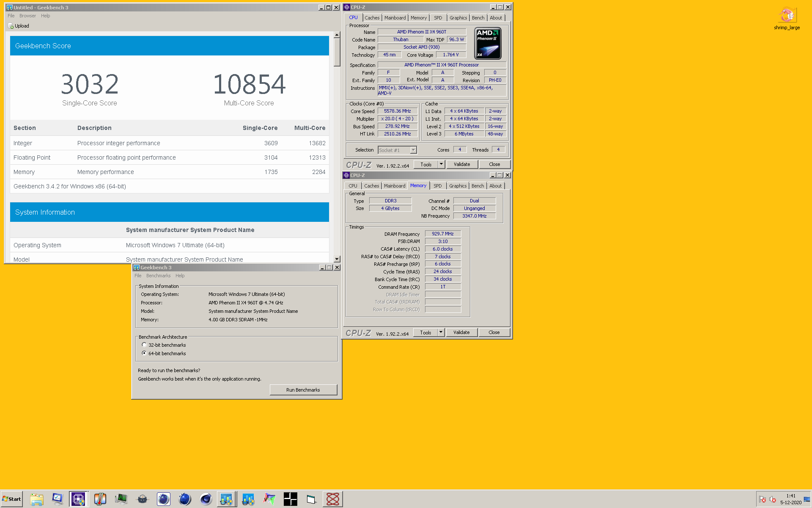812x508 pixels.
Task: Click scroll-down arrow in Geekbench results
Action: [x=337, y=259]
